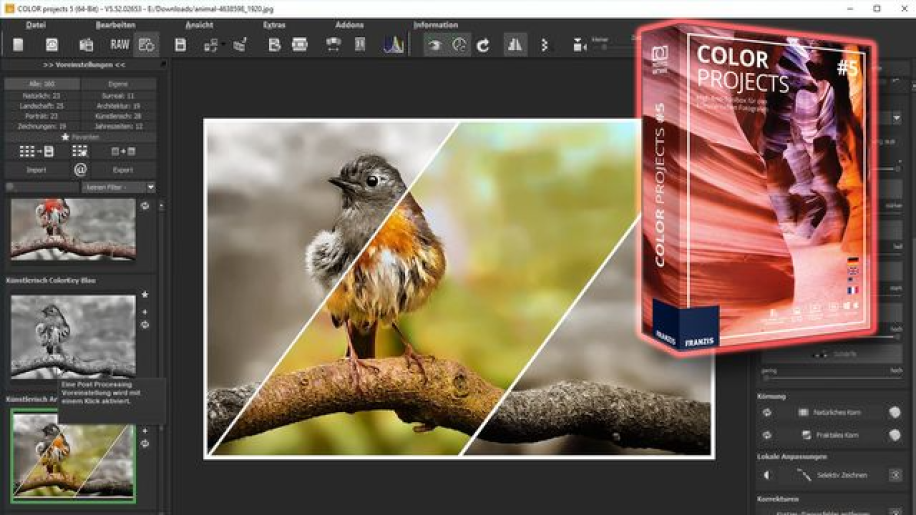Image resolution: width=916 pixels, height=515 pixels.
Task: Open the RAW module in toolbar
Action: [x=119, y=45]
